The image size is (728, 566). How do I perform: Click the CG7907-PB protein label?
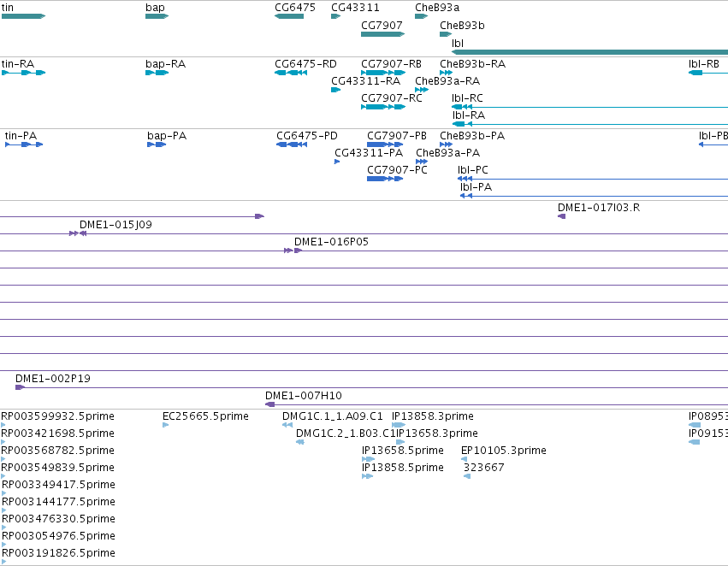click(x=396, y=136)
